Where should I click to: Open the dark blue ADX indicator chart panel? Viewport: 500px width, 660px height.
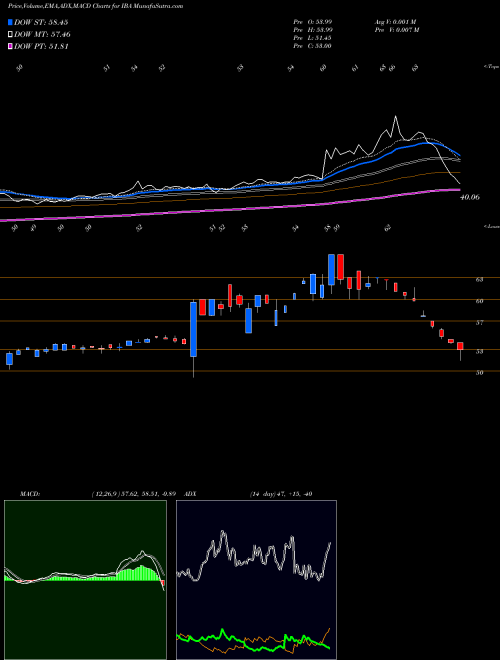(256, 580)
